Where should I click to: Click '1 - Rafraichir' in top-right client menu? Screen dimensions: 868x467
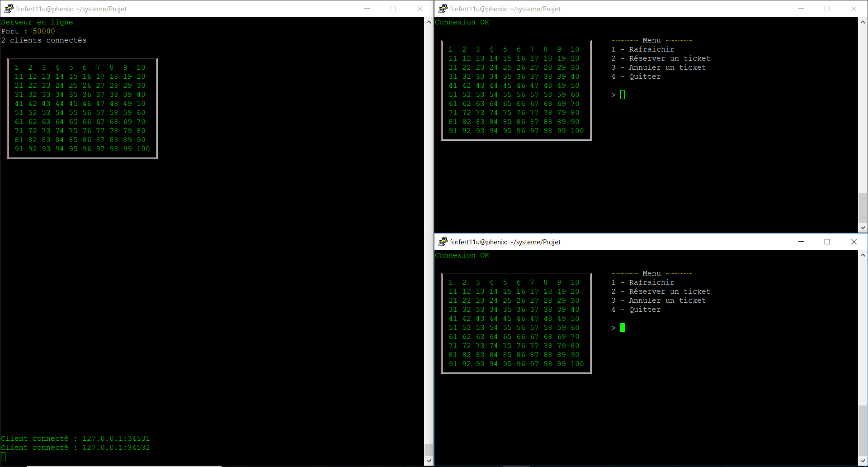(x=643, y=49)
